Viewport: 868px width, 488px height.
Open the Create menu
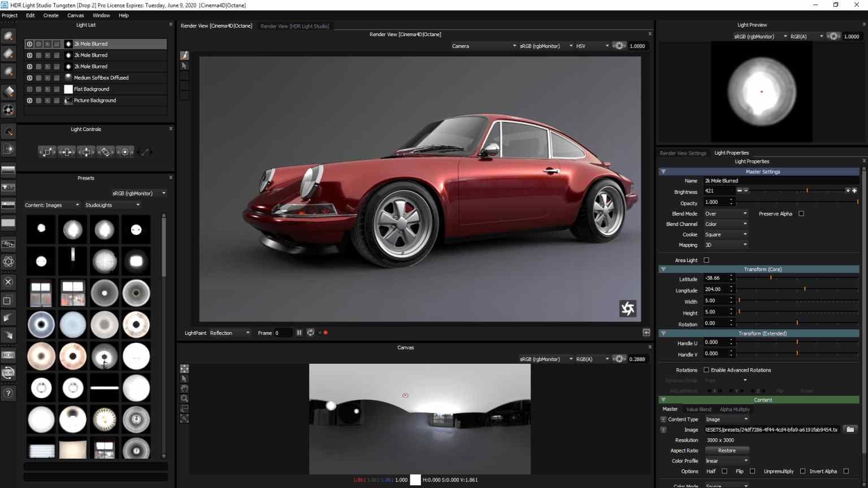pos(50,15)
